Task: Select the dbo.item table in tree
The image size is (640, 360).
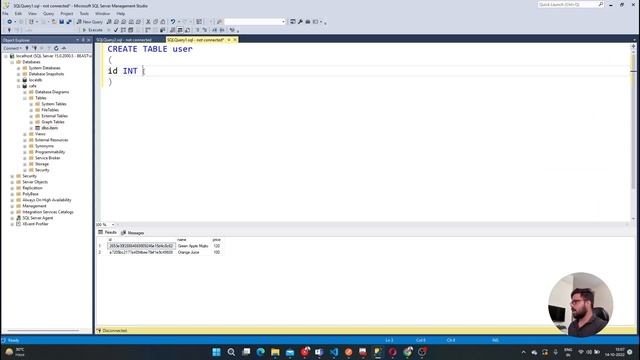Action: [49, 128]
